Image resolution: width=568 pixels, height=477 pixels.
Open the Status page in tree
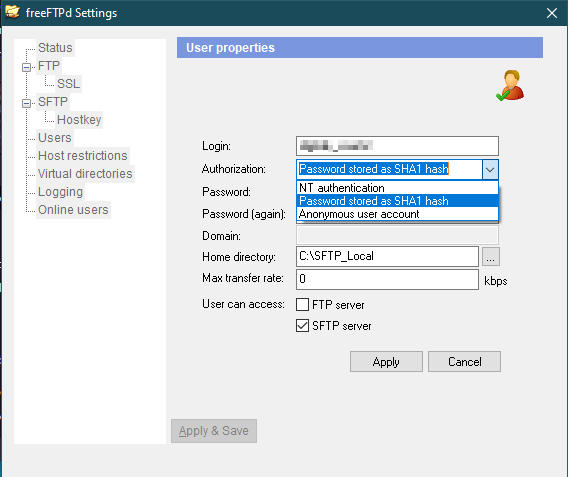click(55, 48)
